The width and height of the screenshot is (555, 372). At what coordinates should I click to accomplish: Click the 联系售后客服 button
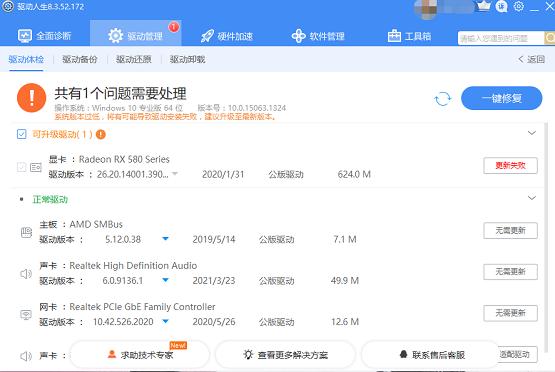[x=431, y=354]
